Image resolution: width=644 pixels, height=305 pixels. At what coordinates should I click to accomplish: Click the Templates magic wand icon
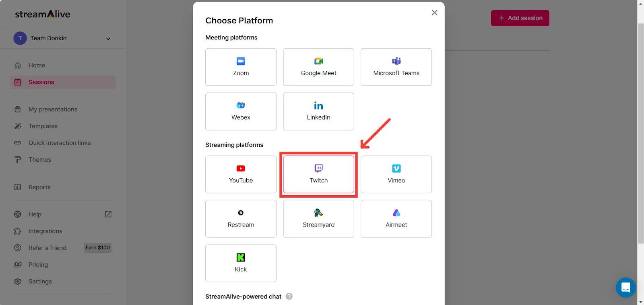(18, 126)
